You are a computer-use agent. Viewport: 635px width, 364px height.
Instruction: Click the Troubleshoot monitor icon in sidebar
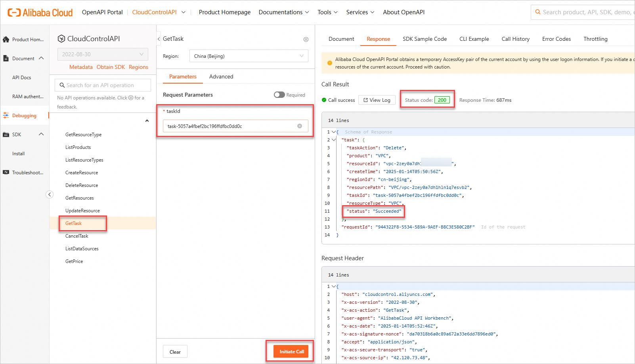(6, 173)
